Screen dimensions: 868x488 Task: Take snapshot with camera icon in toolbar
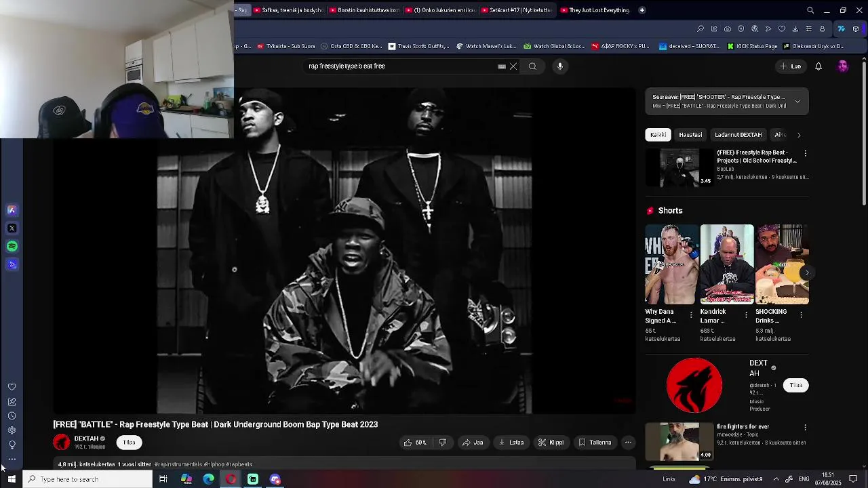(x=728, y=29)
